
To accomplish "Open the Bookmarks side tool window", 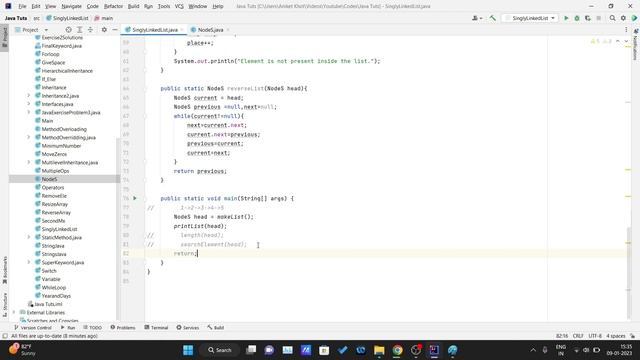I will [5, 270].
